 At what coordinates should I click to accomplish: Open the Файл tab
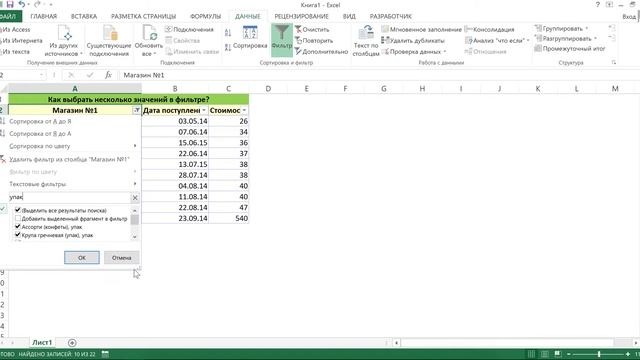tap(9, 16)
